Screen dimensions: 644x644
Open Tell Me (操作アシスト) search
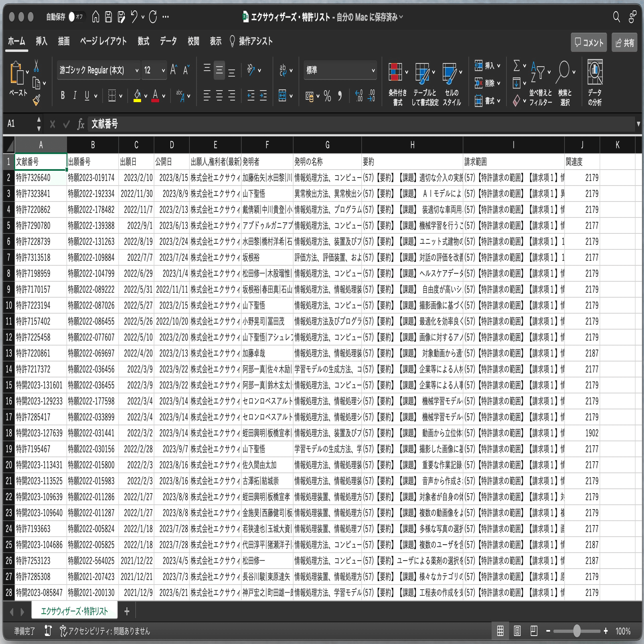[x=251, y=41]
